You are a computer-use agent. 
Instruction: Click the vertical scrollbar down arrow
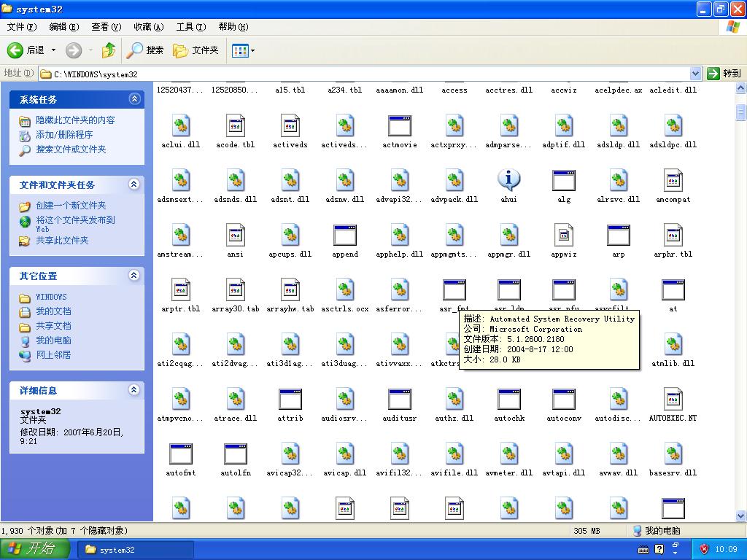[x=740, y=516]
